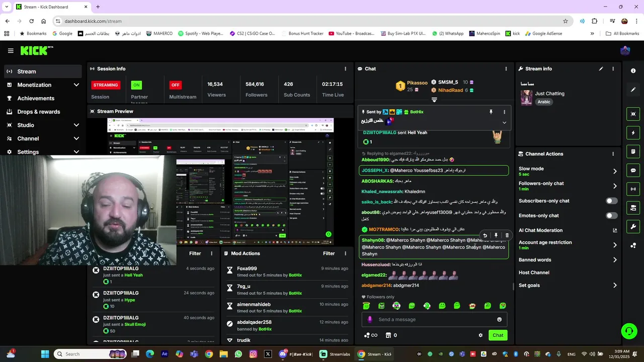This screenshot has height=362, width=644.
Task: Expand the Studio sidebar section
Action: click(76, 125)
